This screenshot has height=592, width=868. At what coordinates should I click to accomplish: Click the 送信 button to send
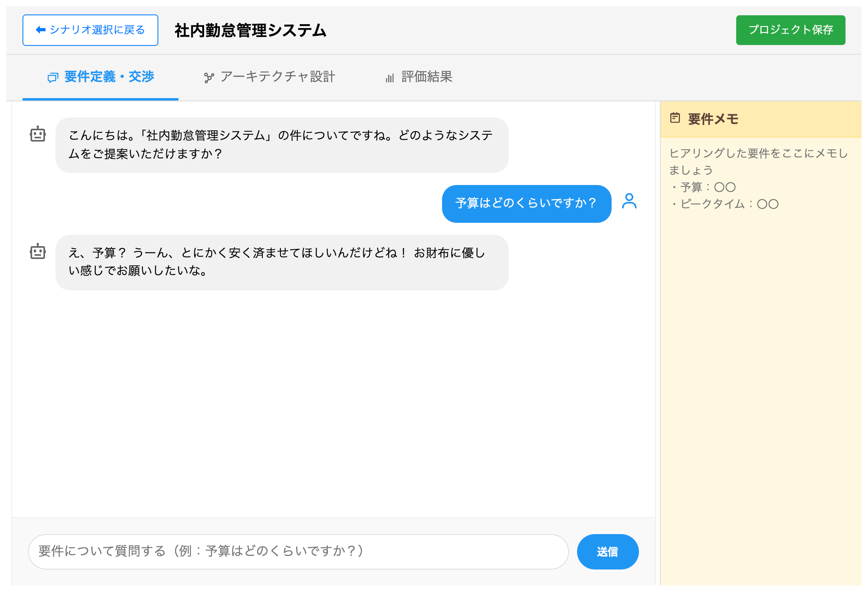[608, 551]
